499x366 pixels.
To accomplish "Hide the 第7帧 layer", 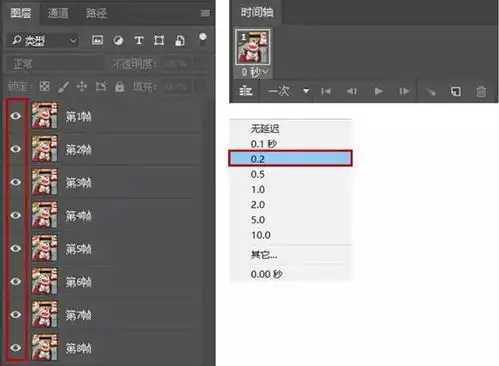I will [x=16, y=315].
